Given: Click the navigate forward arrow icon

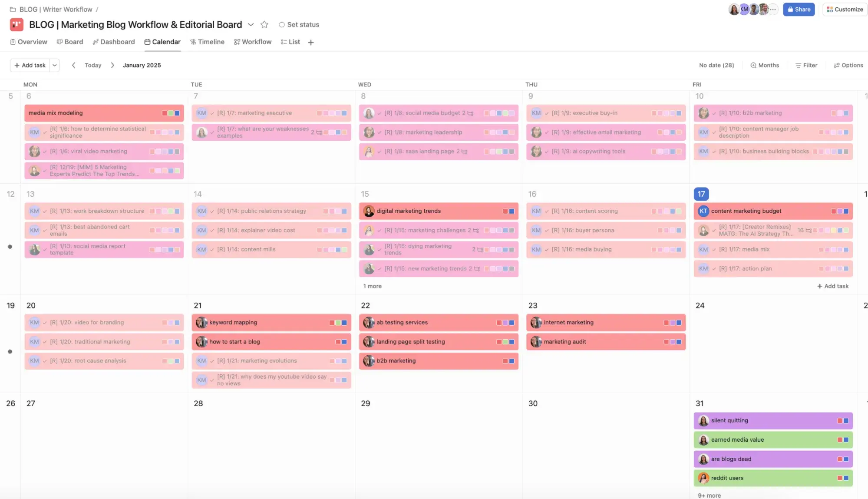Looking at the screenshot, I should [112, 65].
